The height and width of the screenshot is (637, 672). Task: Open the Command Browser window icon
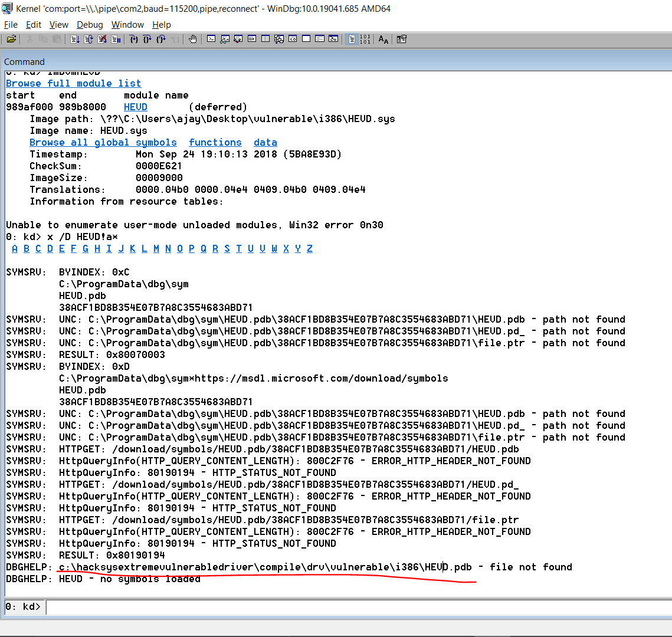[x=333, y=40]
